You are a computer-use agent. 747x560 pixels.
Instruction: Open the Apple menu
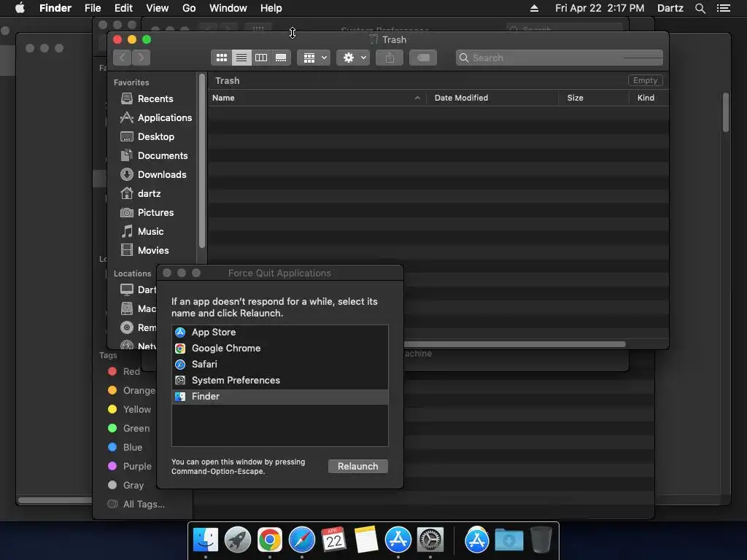pos(20,8)
